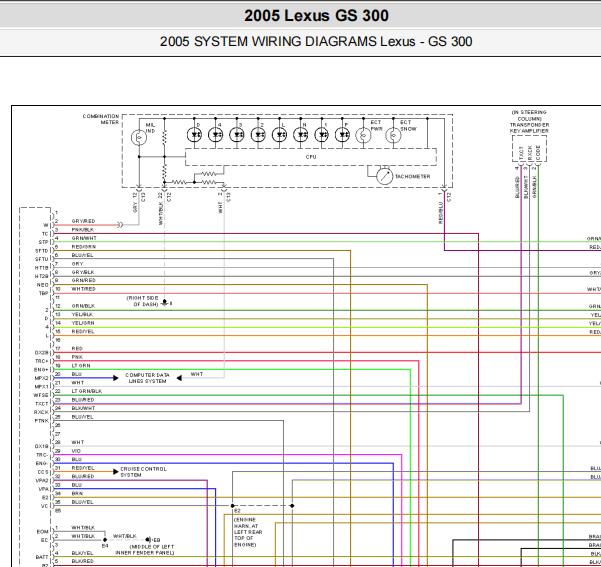Click the tachometer gauge symbol
The image size is (601, 567).
click(x=384, y=176)
